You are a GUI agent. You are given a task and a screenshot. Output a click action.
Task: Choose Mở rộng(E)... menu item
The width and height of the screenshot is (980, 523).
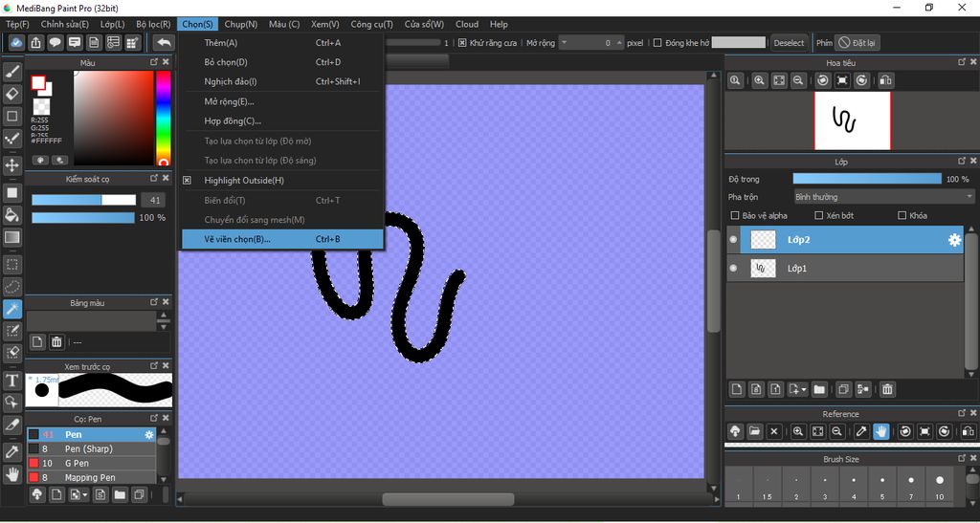click(282, 101)
